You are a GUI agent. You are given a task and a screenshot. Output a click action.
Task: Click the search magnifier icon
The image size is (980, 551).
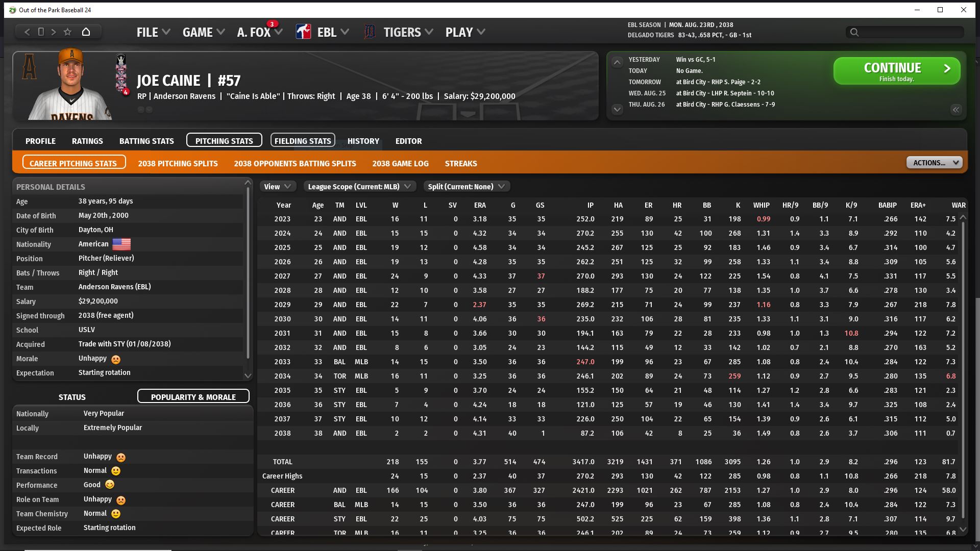click(x=854, y=33)
